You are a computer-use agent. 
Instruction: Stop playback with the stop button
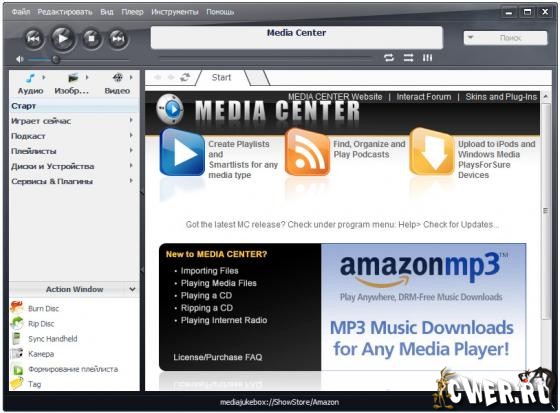[92, 38]
